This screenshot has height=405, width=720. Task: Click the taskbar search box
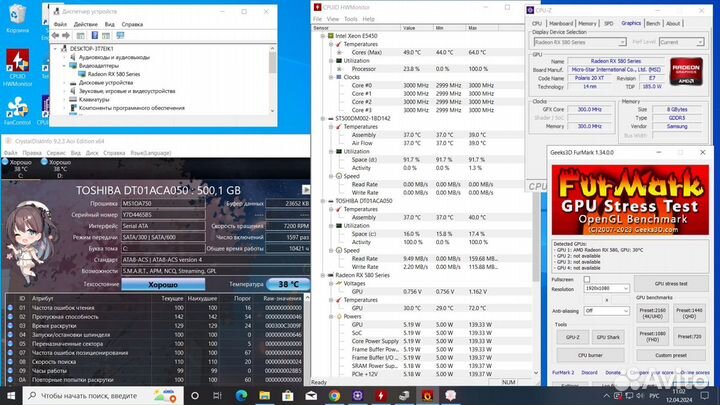point(103,395)
